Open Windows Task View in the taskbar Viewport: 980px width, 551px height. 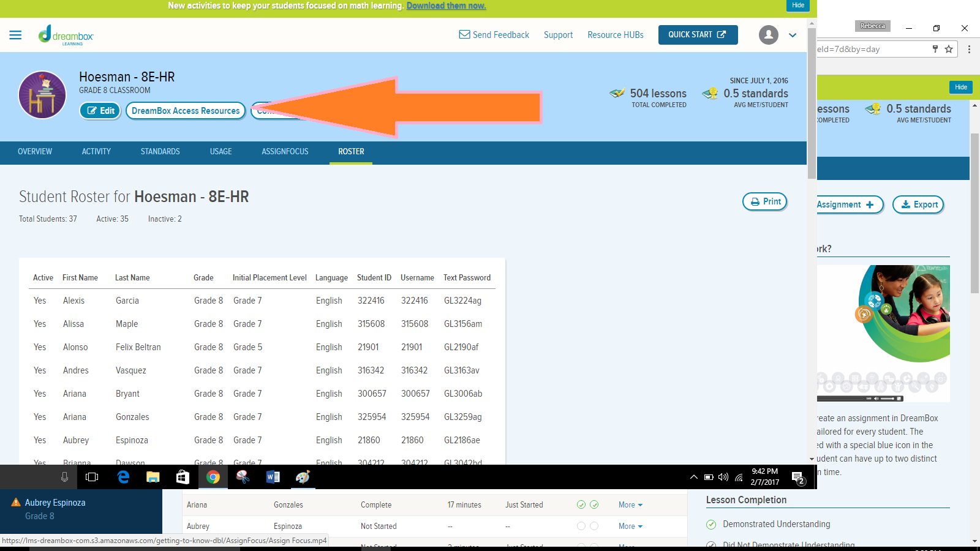tap(92, 477)
